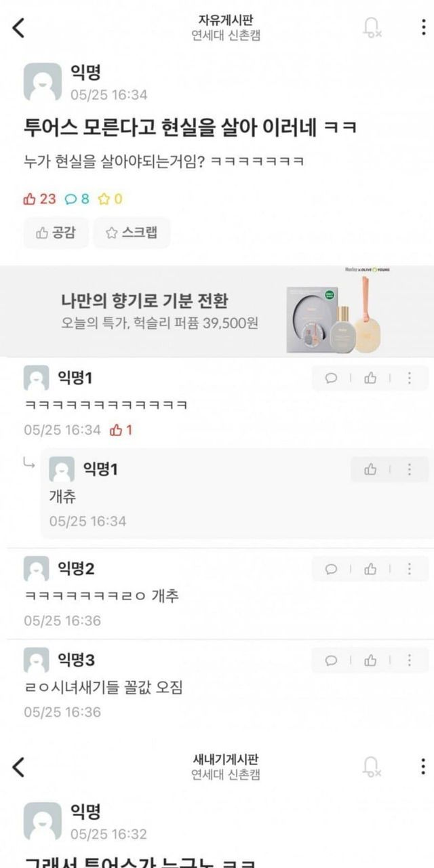Tap the back arrow on 자유게시판 header

pyautogui.click(x=18, y=28)
